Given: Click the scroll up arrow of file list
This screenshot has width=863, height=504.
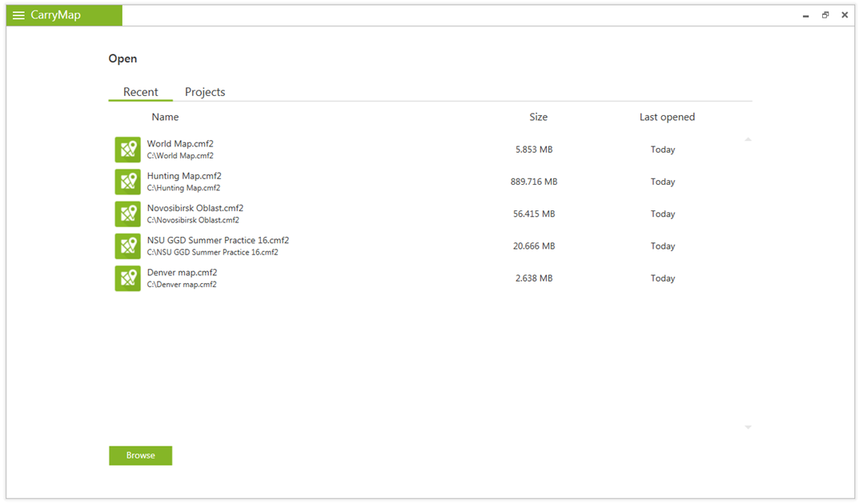Looking at the screenshot, I should tap(748, 140).
